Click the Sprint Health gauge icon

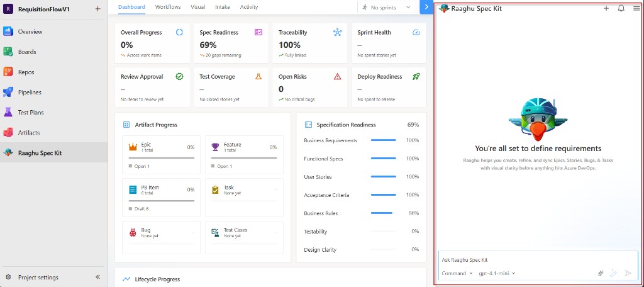[x=416, y=33]
